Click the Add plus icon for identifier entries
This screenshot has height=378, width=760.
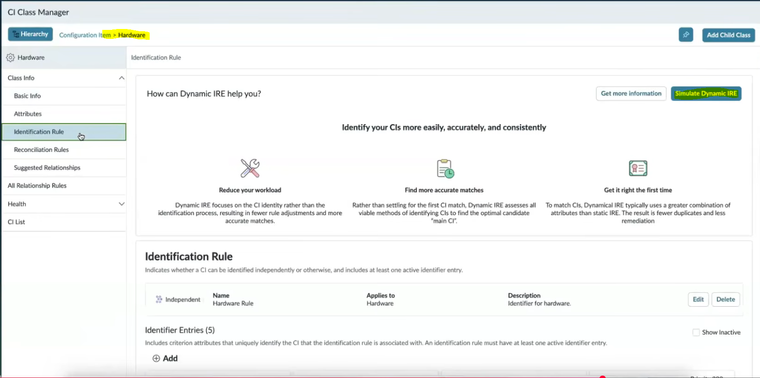click(x=156, y=359)
